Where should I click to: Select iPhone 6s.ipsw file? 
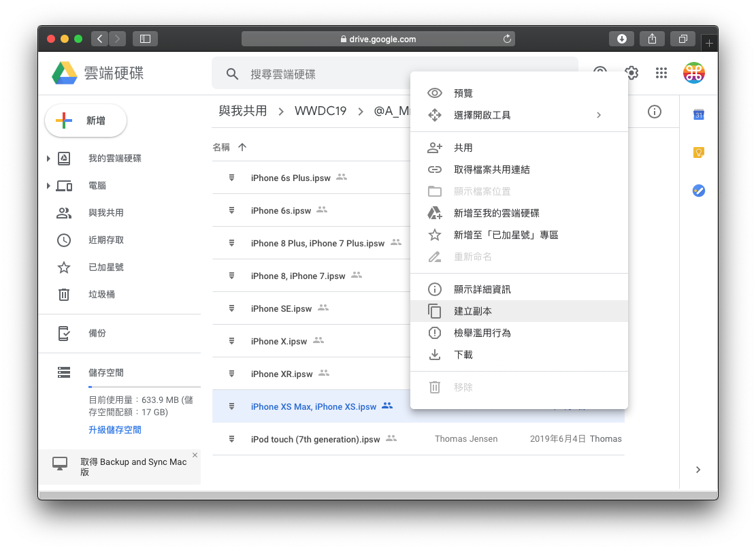click(x=311, y=211)
